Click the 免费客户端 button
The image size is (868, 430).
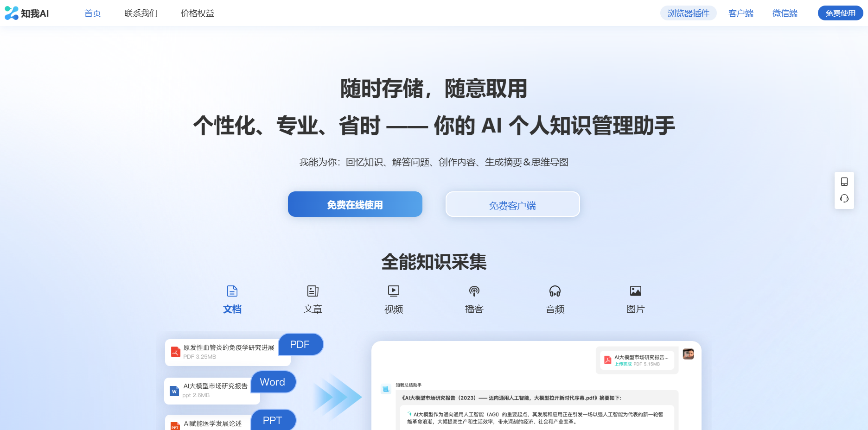[512, 204]
